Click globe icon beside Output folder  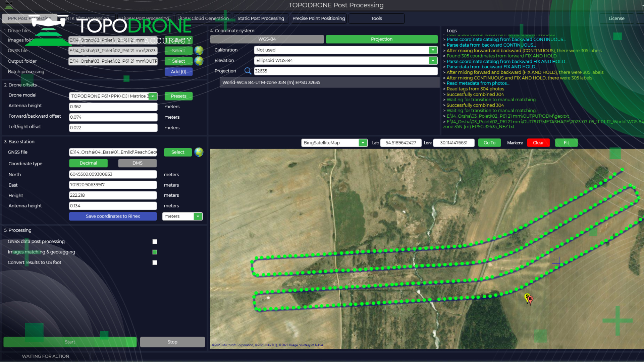[199, 61]
